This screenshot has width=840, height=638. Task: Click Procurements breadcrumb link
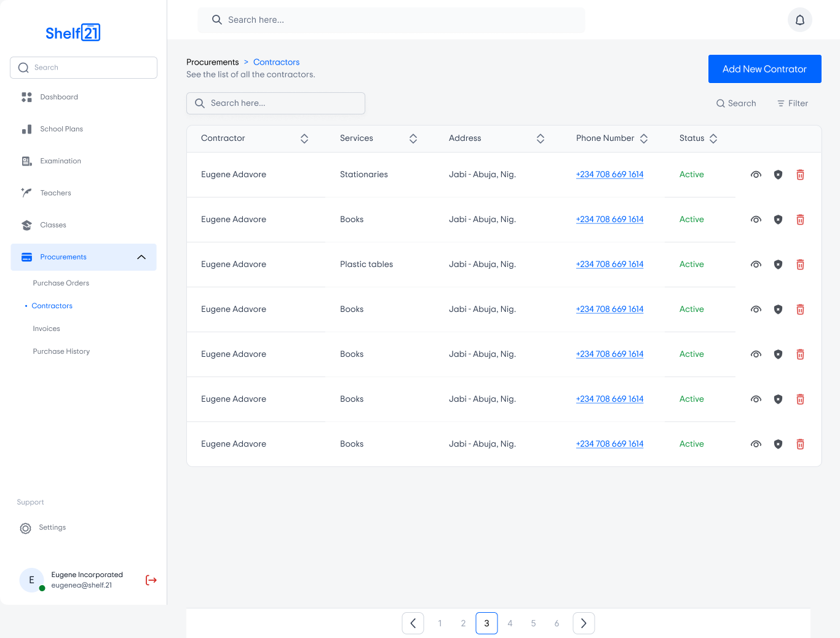click(213, 62)
